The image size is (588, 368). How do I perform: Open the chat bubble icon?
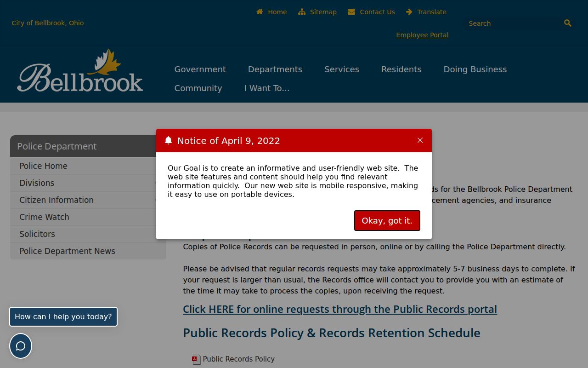(x=21, y=346)
